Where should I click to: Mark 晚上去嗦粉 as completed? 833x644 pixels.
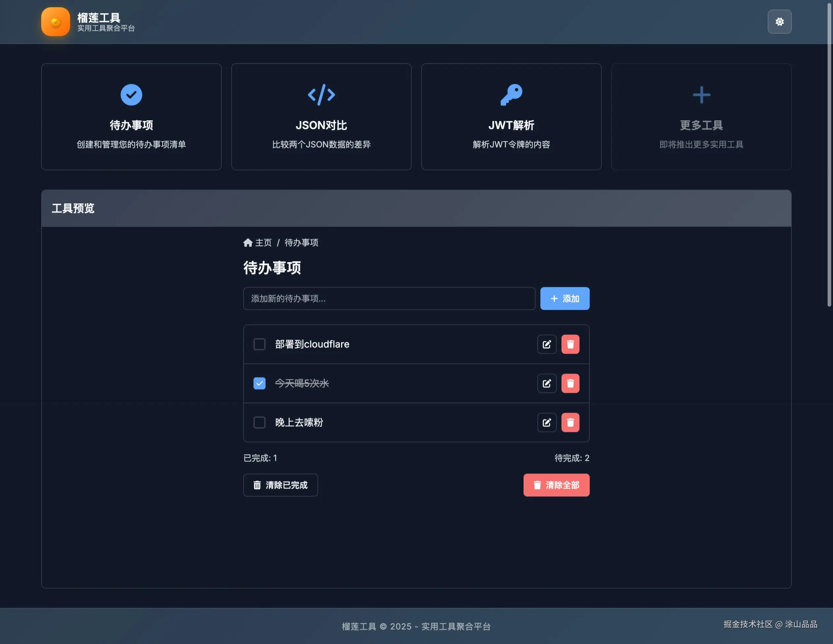[x=259, y=422]
